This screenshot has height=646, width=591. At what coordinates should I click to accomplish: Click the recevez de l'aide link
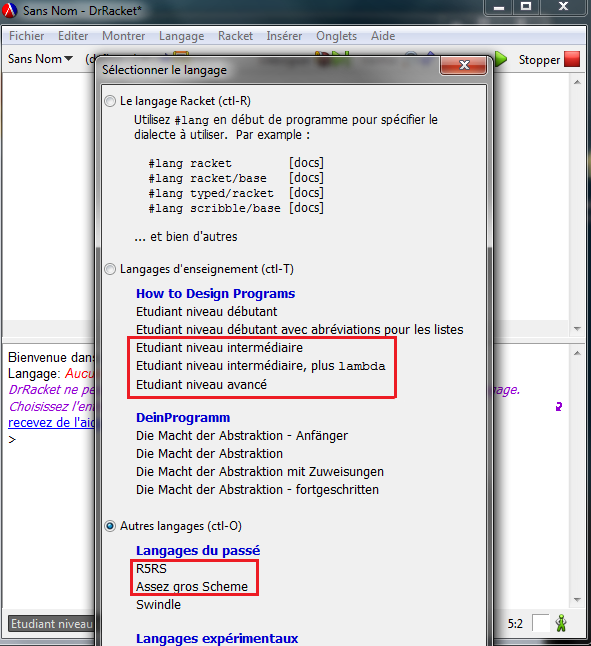51,423
